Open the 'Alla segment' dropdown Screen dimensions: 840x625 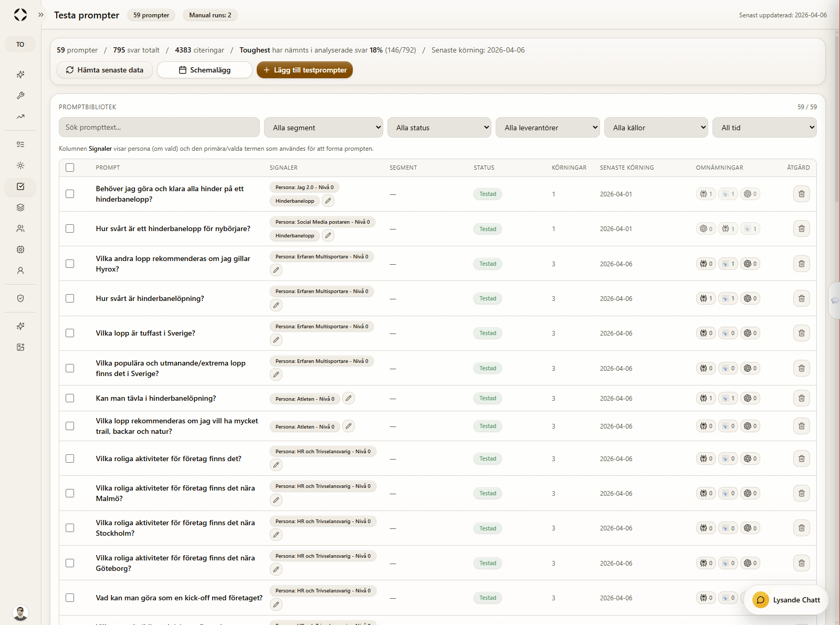coord(323,128)
